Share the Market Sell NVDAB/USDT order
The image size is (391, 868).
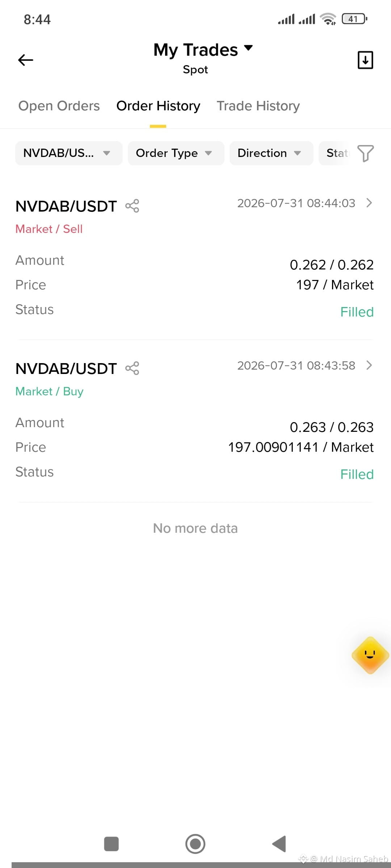pyautogui.click(x=132, y=206)
